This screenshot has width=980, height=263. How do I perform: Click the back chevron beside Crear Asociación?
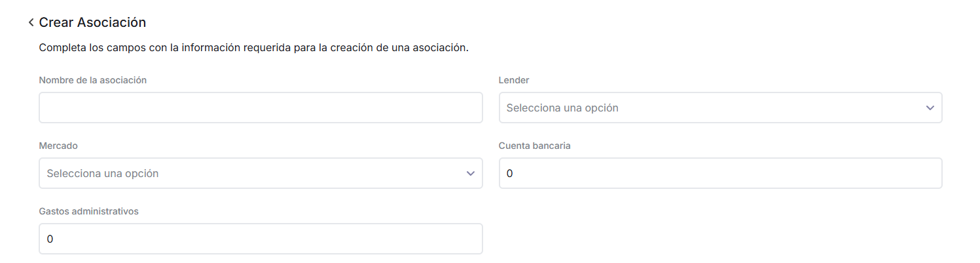tap(31, 23)
